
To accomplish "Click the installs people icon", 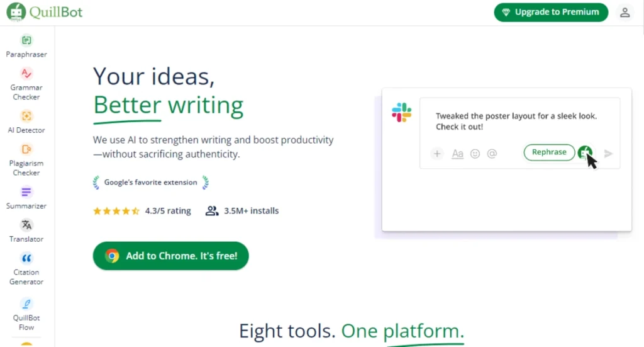I will pyautogui.click(x=211, y=211).
